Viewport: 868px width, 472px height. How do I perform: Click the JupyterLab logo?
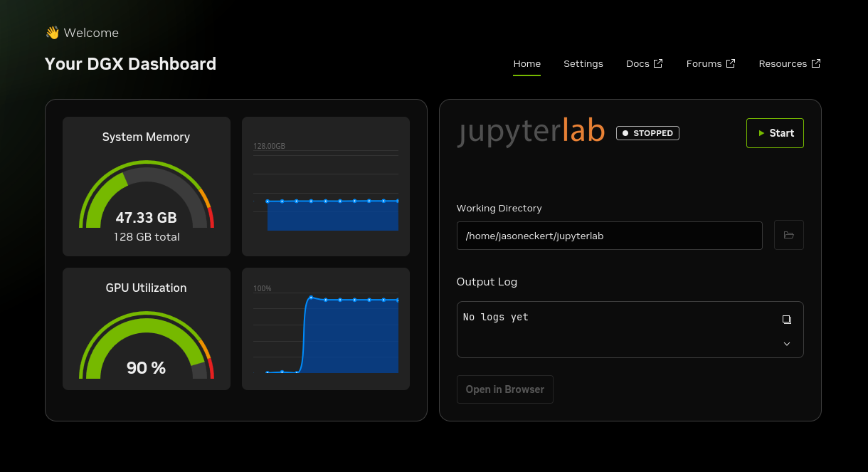530,131
